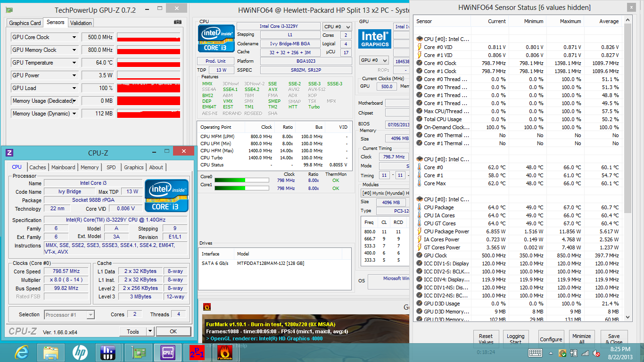Image resolution: width=644 pixels, height=362 pixels.
Task: Click the thermometer icon beside Core Max
Action: (419, 183)
